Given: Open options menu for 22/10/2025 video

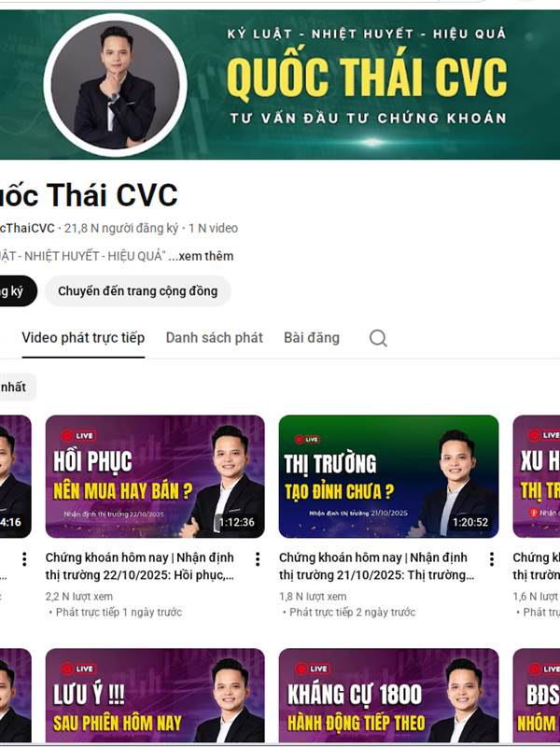Looking at the screenshot, I should pos(258,558).
